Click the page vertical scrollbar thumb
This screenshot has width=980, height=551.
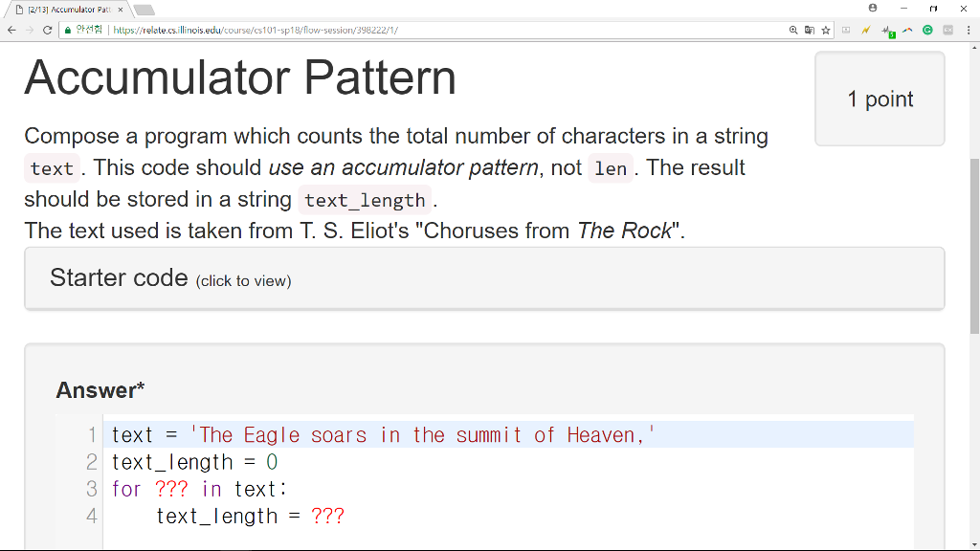(974, 247)
